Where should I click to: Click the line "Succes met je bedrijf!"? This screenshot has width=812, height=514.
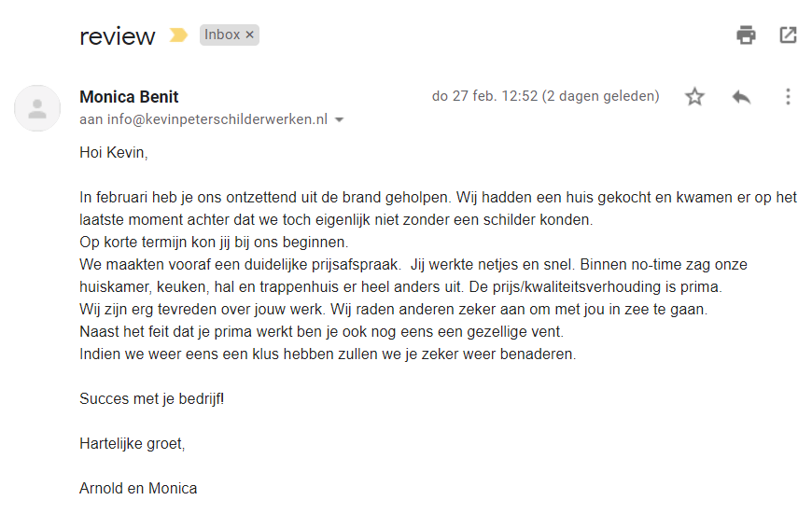click(152, 398)
